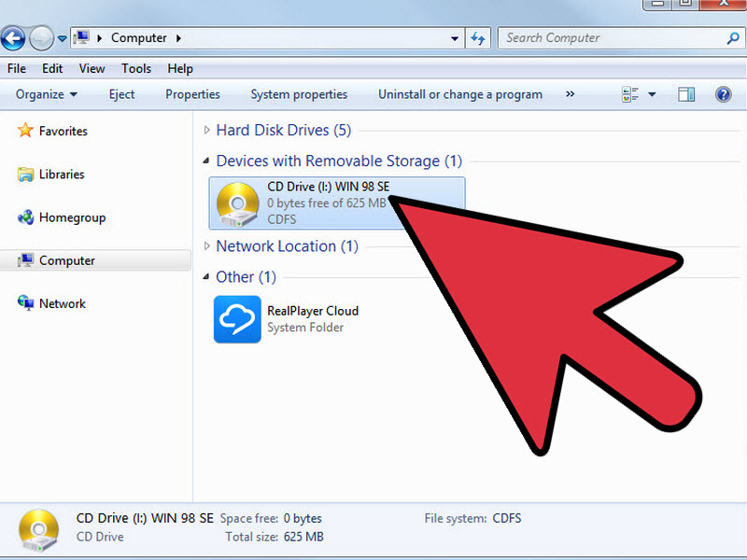This screenshot has width=747, height=560.
Task: Open the address bar history dropdown
Action: pos(455,38)
